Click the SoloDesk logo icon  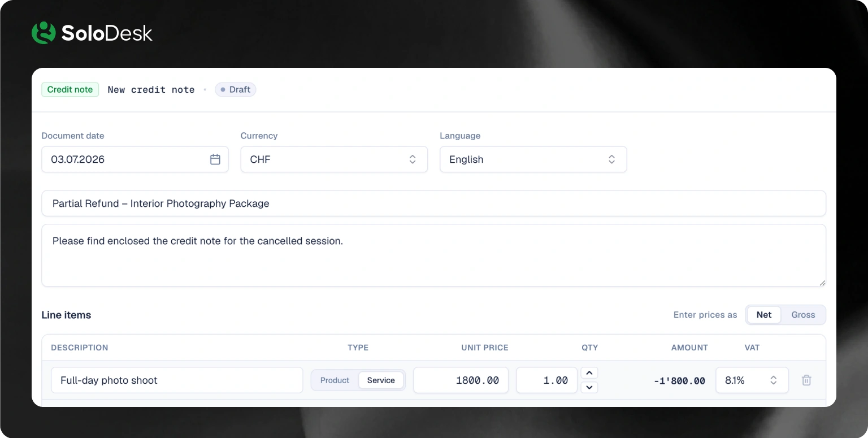click(x=44, y=33)
